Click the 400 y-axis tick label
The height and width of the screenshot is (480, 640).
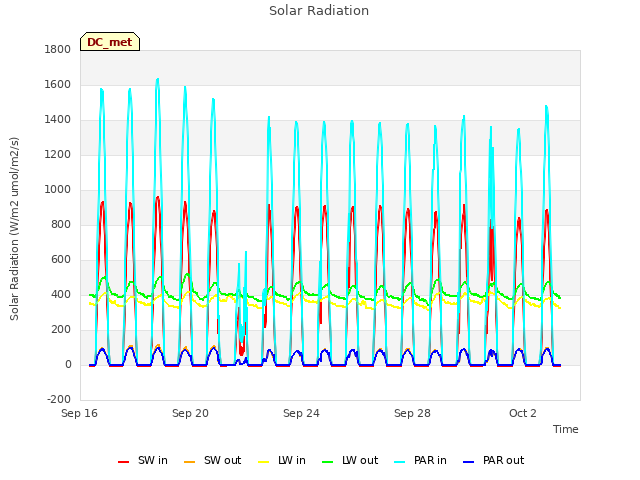61,295
